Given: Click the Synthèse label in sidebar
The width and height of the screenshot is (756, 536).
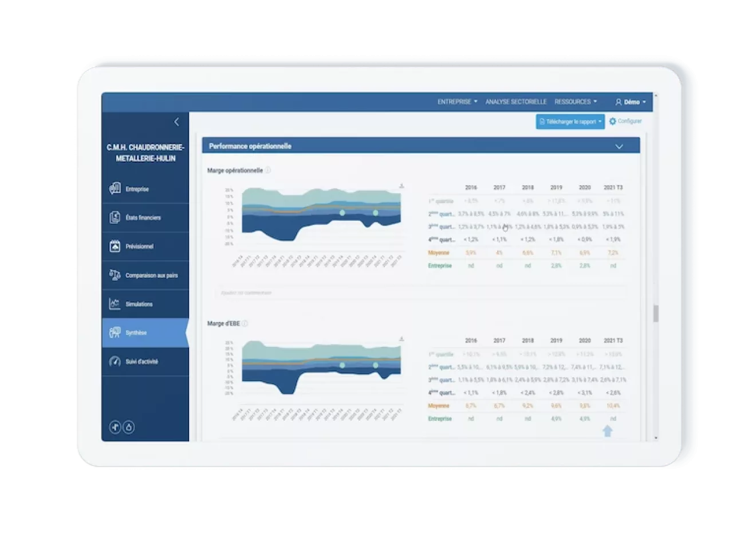Looking at the screenshot, I should (136, 332).
